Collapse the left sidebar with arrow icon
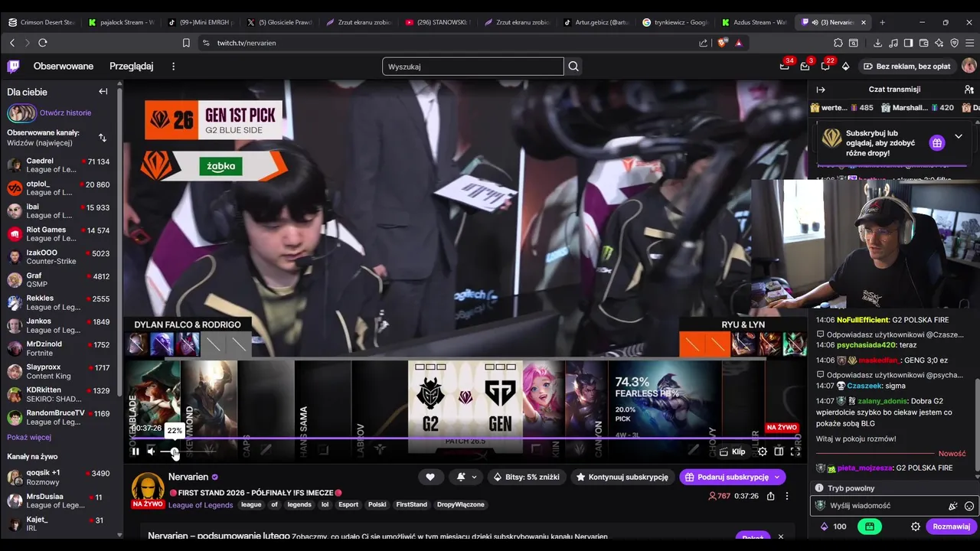Image resolution: width=980 pixels, height=551 pixels. (x=103, y=92)
